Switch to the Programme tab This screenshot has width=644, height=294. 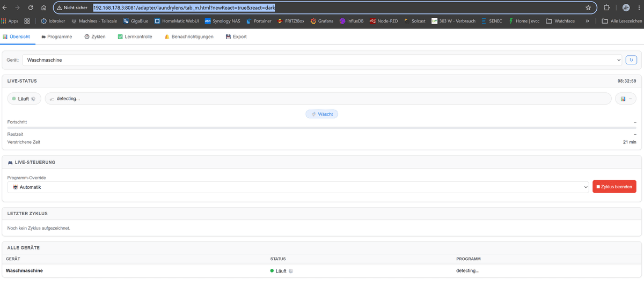56,36
